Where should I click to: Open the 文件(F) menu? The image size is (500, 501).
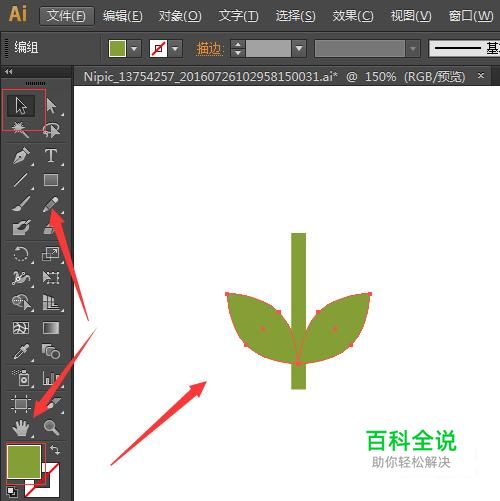click(66, 16)
